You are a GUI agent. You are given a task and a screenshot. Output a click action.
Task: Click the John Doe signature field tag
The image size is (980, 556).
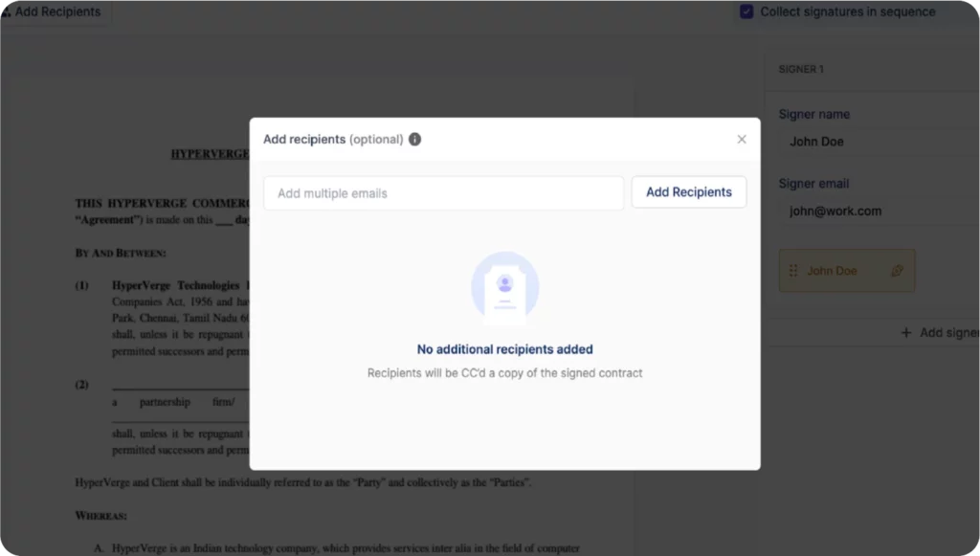click(x=847, y=271)
